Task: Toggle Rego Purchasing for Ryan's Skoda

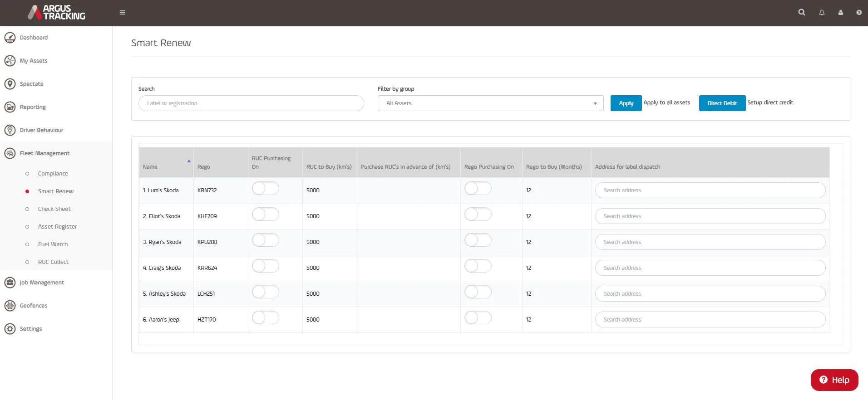Action: [x=478, y=240]
